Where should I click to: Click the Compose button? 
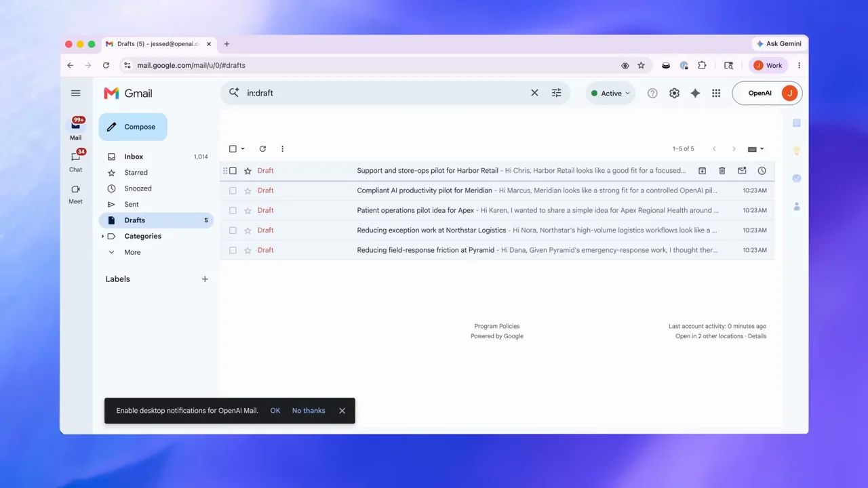[133, 127]
